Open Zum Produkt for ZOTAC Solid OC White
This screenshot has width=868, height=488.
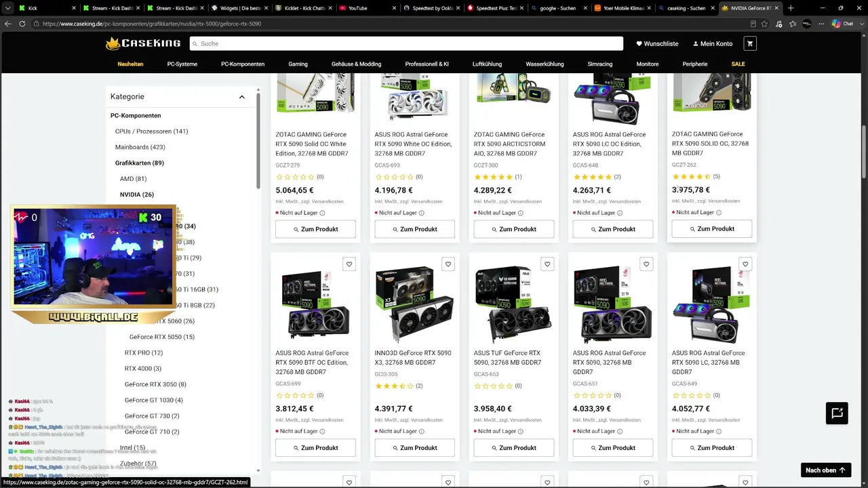315,229
